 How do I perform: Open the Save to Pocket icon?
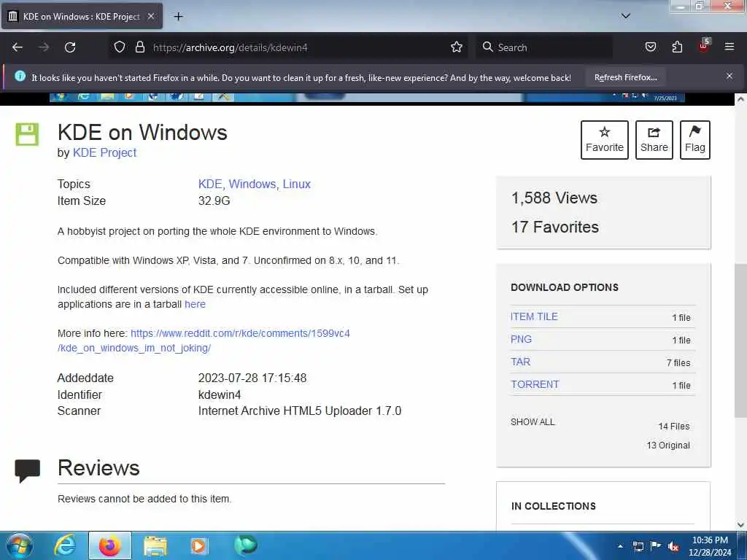650,47
